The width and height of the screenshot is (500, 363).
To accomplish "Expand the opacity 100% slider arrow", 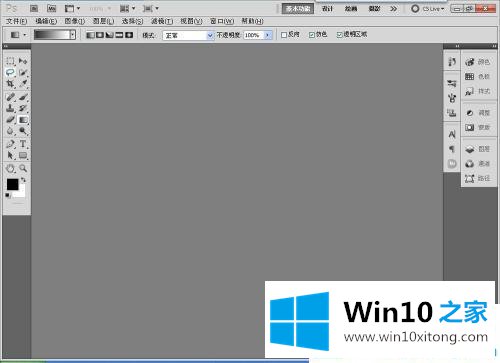I will [268, 35].
